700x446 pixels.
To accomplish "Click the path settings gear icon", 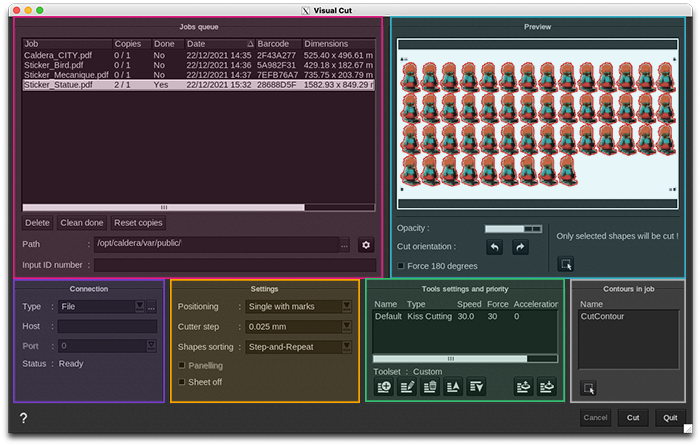I will tap(366, 244).
